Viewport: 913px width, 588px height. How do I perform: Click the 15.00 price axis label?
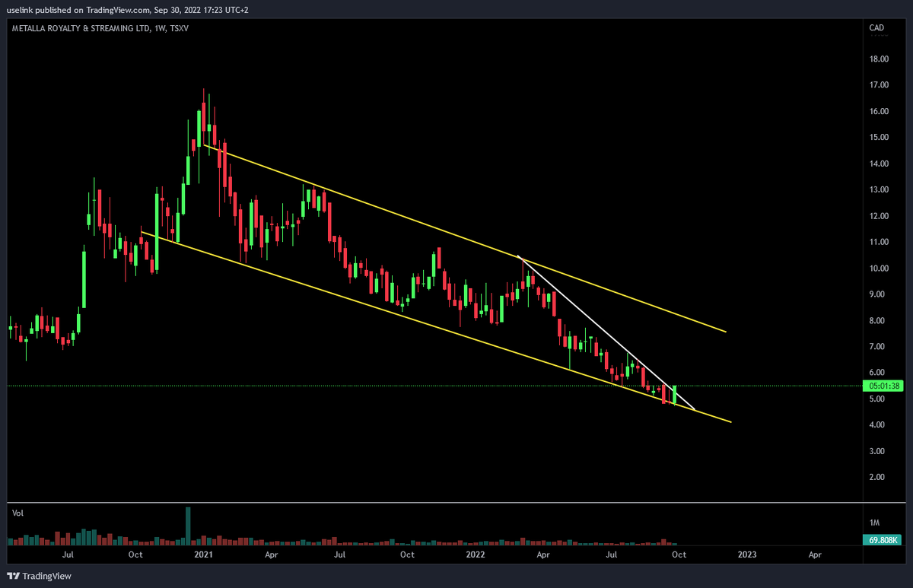[x=879, y=138]
